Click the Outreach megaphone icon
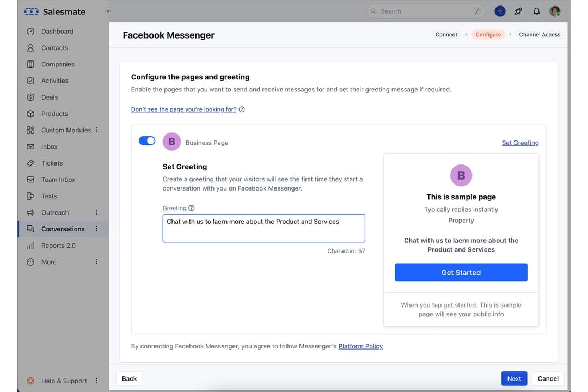This screenshot has height=392, width=588. click(x=30, y=213)
